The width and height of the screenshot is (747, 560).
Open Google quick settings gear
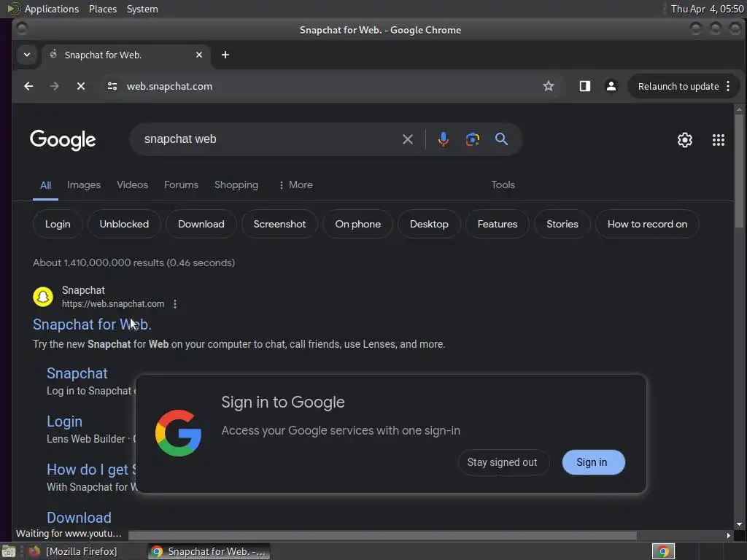(684, 140)
